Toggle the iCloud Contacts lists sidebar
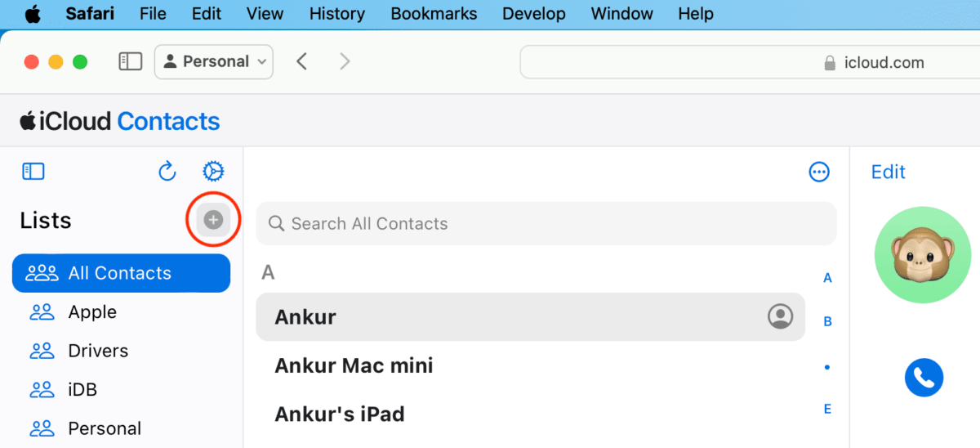Image resolution: width=980 pixels, height=448 pixels. click(x=33, y=172)
